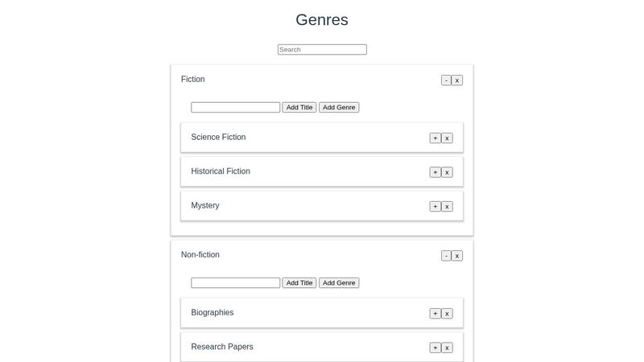Collapse the Non-fiction genre
Screen dimensions: 644x362
pos(446,256)
